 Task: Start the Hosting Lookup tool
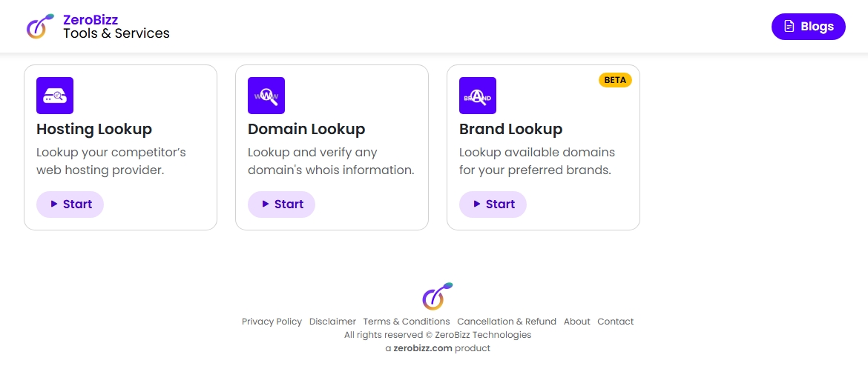pos(70,205)
